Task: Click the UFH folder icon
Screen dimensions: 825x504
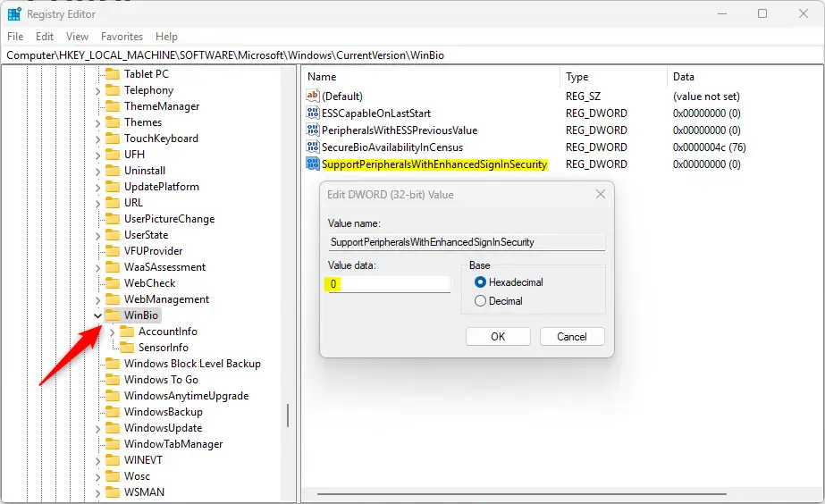Action: [x=113, y=154]
